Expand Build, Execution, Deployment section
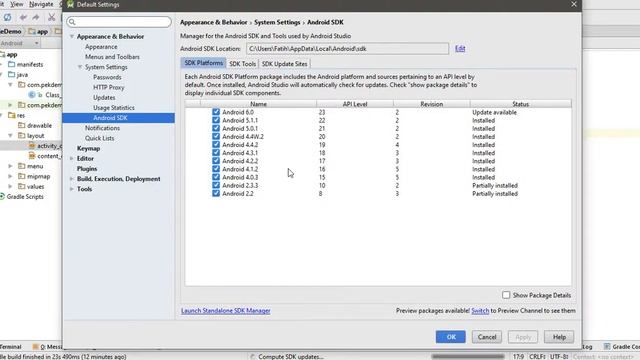 click(x=72, y=179)
